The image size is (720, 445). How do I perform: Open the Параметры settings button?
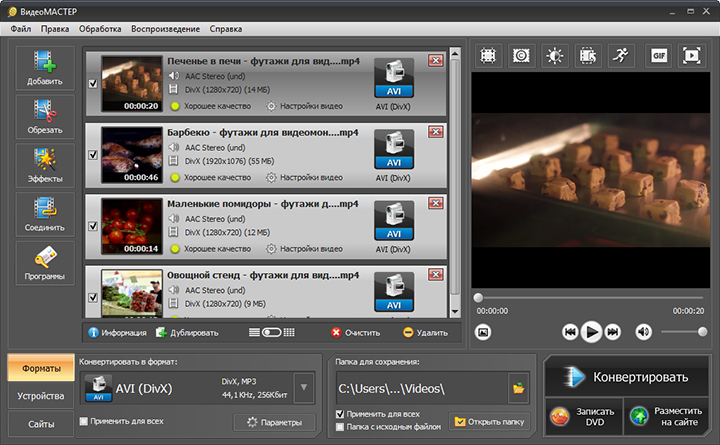coord(275,422)
